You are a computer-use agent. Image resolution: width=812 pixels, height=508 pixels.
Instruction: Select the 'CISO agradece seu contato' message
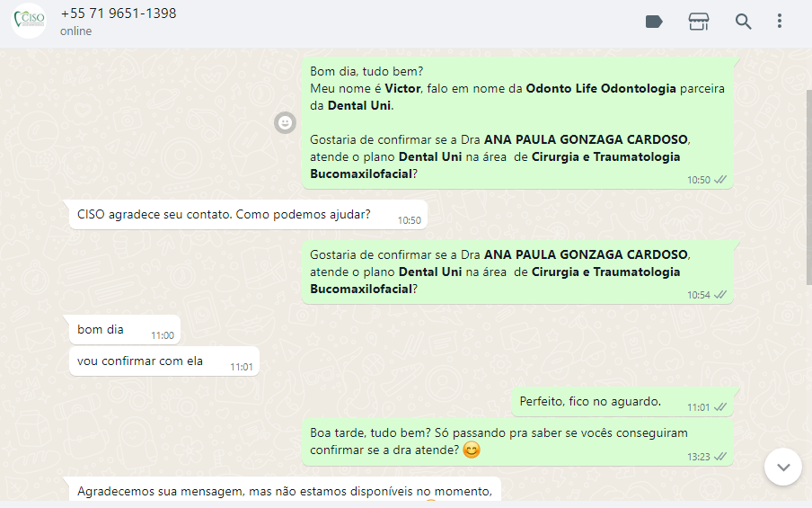[x=248, y=215]
